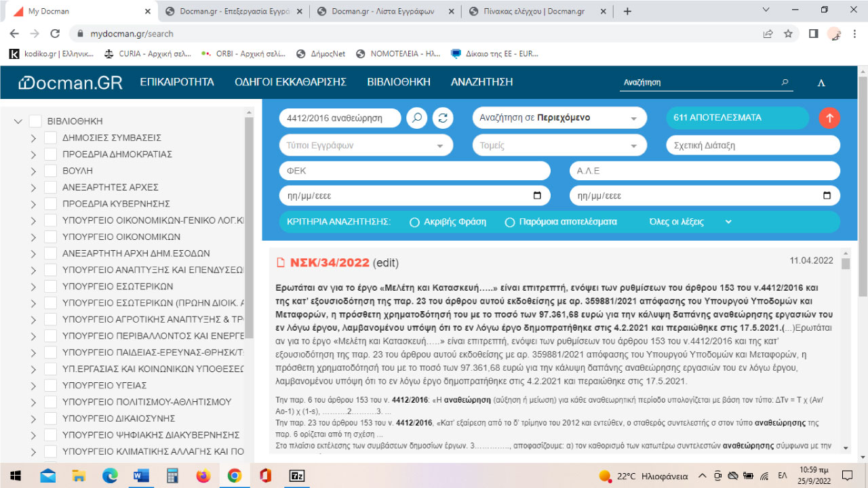
Task: Click inside the ΦΕΚ input field
Action: (414, 170)
